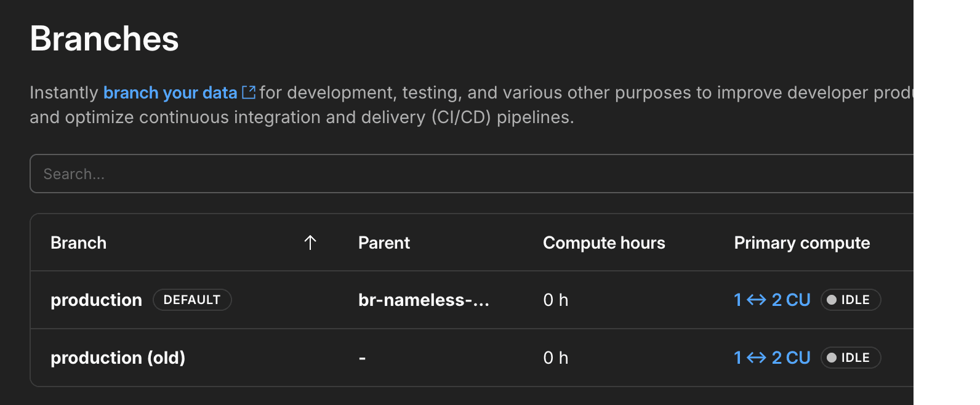The image size is (980, 405).
Task: Click the IDLE badge in the production (old) row
Action: [851, 358]
